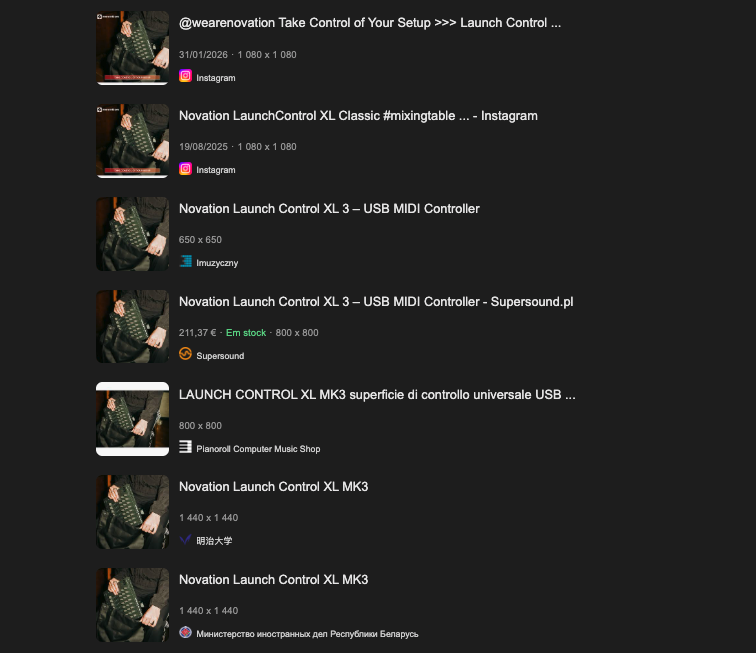Open "LAUNCH CONTROL XL MK3 superficie di controllo" result

(x=377, y=395)
